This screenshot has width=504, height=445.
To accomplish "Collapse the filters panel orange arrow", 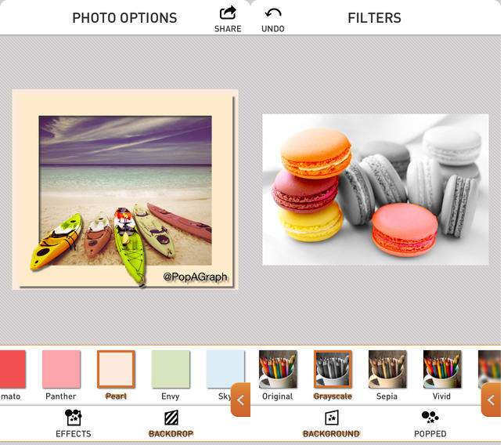I will click(491, 400).
